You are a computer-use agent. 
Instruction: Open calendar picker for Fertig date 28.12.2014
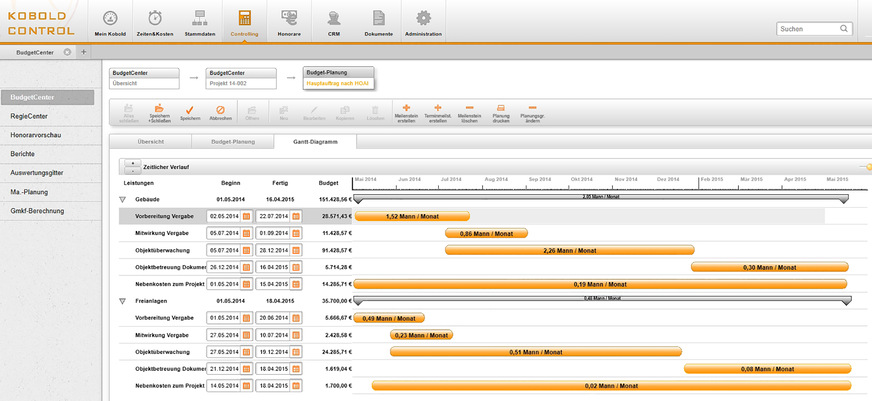pyautogui.click(x=295, y=249)
